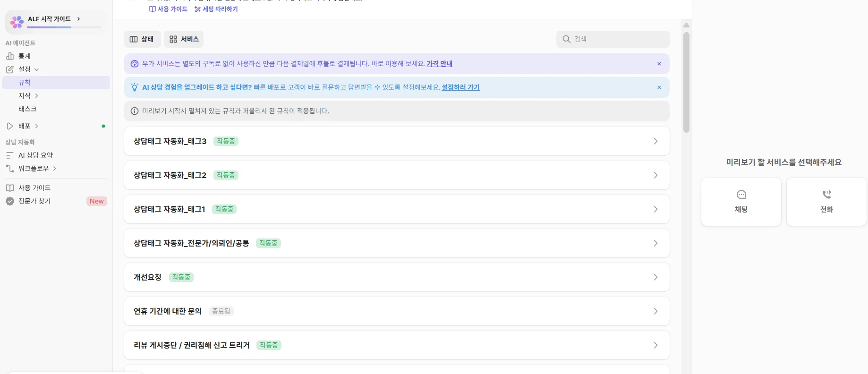Image resolution: width=868 pixels, height=374 pixels.
Task: Expand arrow on 상담태그 자동화_태그3 row
Action: 655,141
